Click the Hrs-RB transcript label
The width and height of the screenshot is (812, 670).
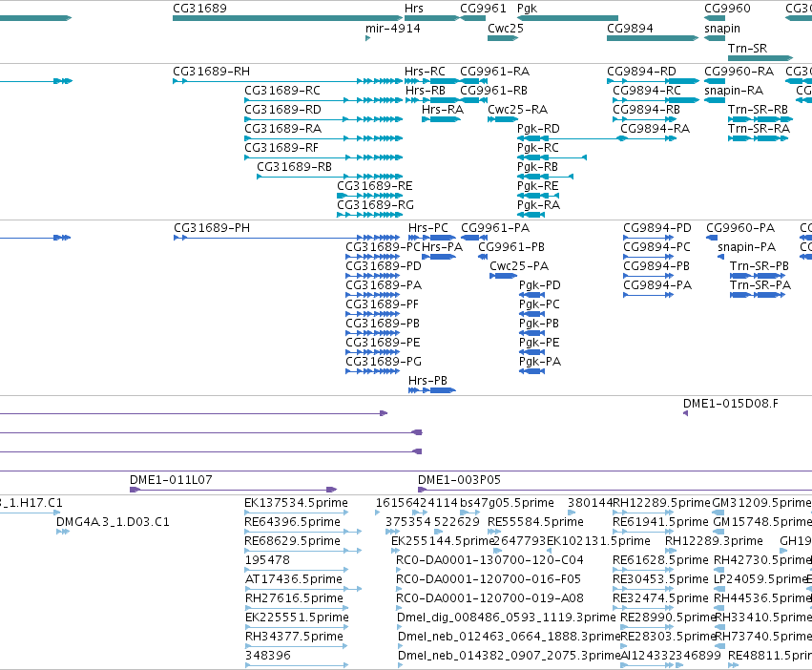[x=426, y=91]
